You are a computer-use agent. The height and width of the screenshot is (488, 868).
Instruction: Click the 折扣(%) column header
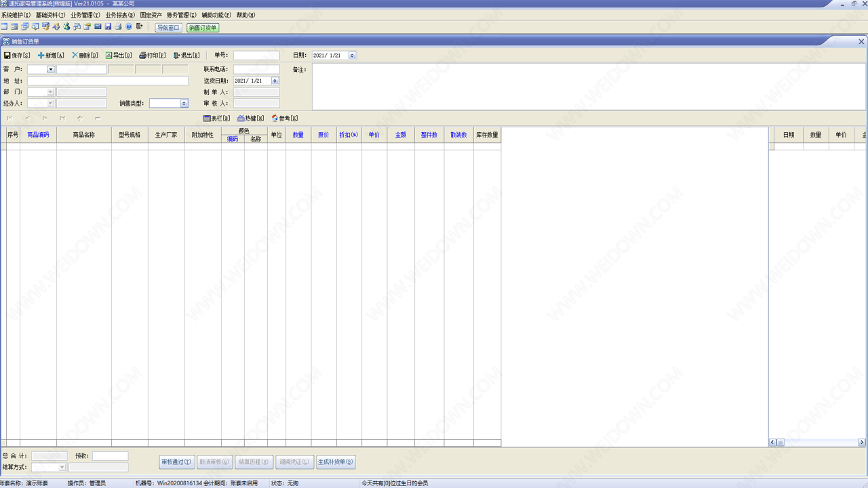(x=349, y=135)
